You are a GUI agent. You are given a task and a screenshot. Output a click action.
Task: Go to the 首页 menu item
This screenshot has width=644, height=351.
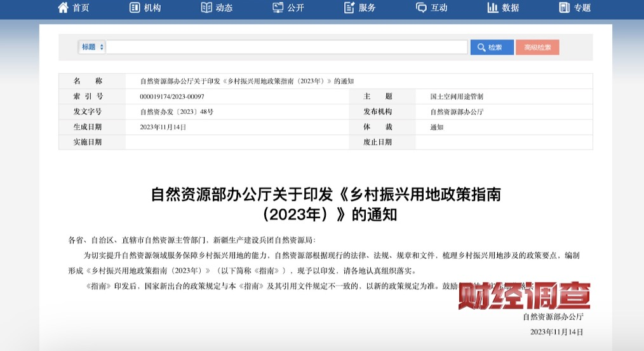[x=81, y=8]
